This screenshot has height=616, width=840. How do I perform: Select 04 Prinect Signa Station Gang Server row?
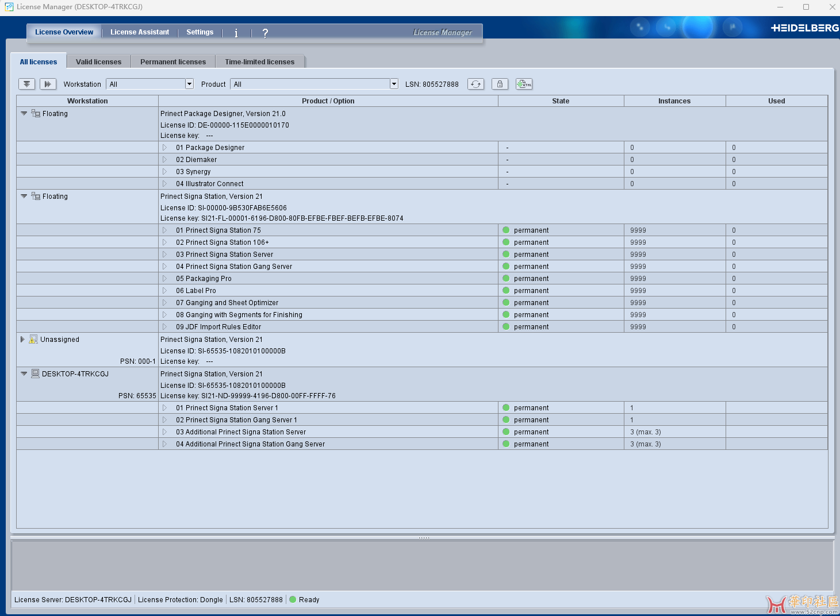(x=422, y=266)
